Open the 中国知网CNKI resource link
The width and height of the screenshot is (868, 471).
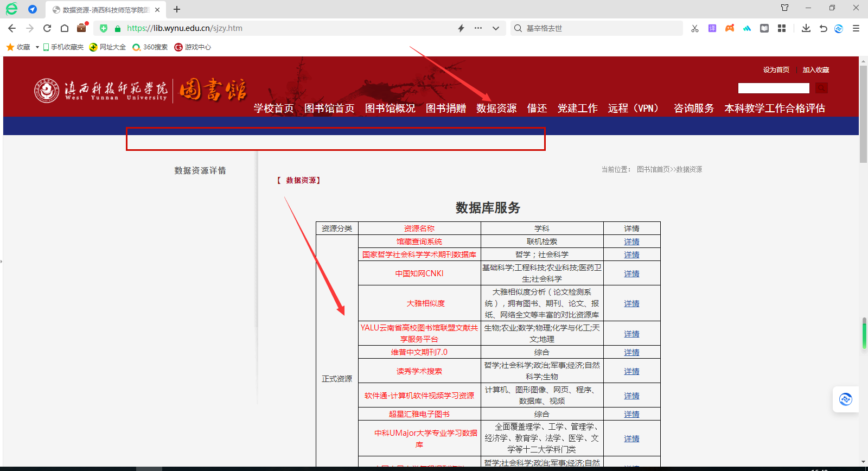(x=419, y=273)
